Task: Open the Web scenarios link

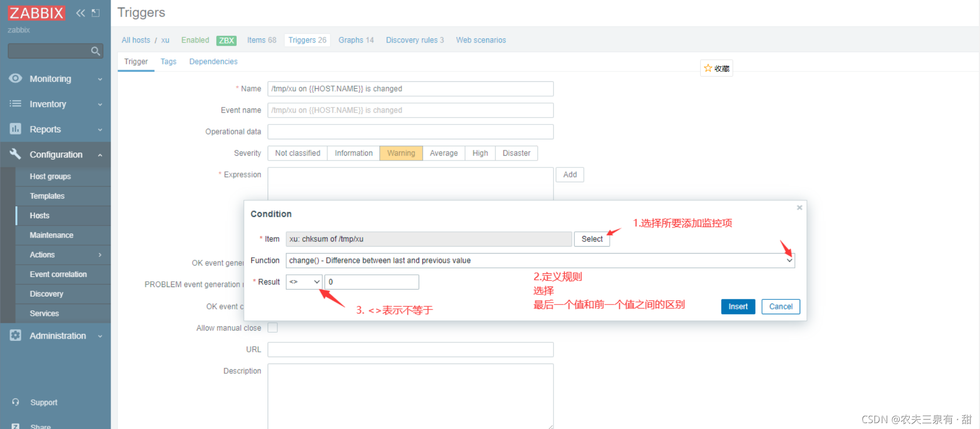Action: click(x=481, y=40)
